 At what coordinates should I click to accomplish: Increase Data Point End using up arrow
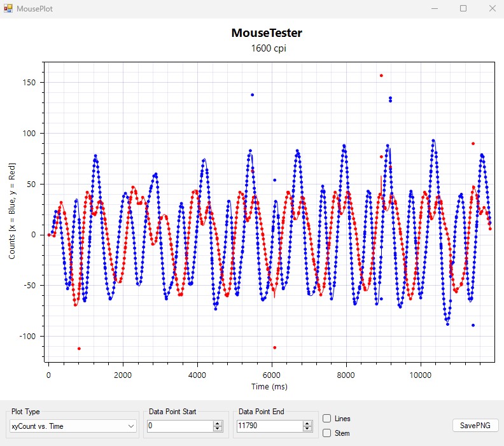click(x=307, y=423)
